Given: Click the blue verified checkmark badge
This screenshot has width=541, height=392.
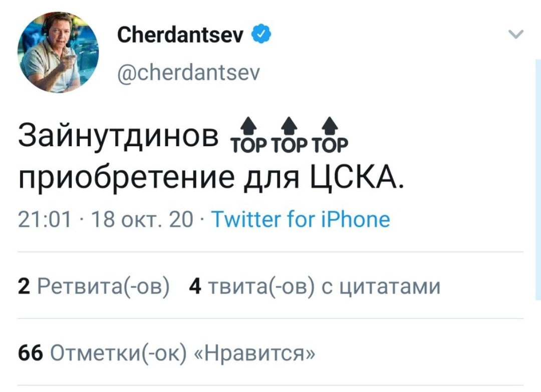Looking at the screenshot, I should (261, 35).
